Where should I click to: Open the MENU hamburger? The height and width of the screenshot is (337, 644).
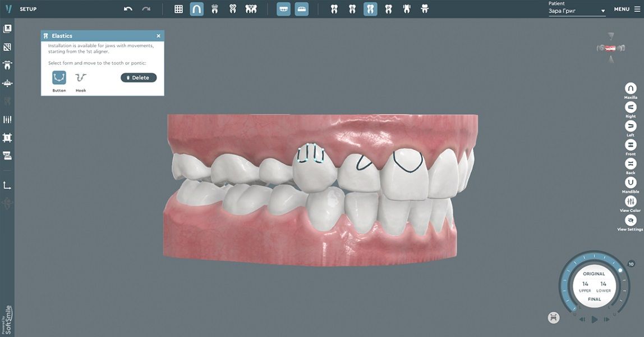click(637, 9)
